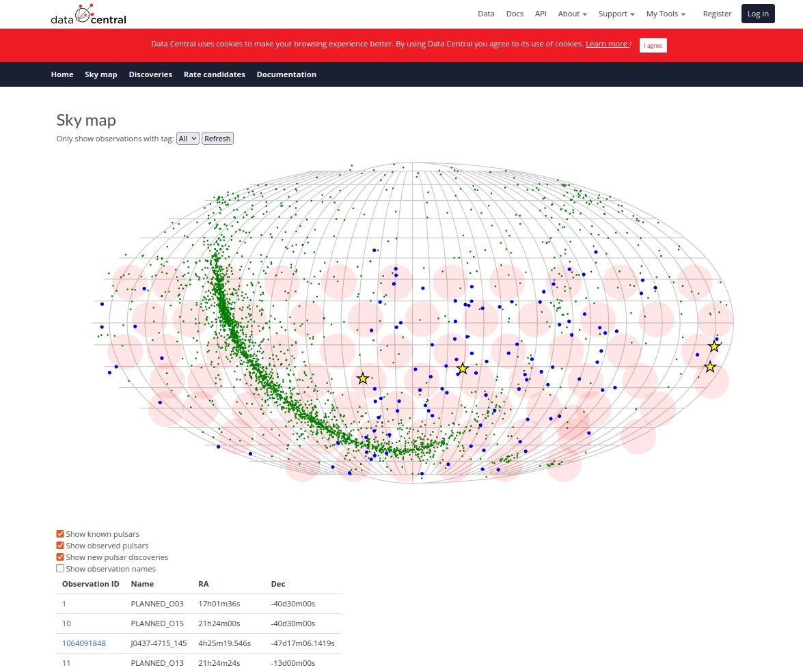Click the Observation ID column header
803x672 pixels.
pyautogui.click(x=91, y=584)
